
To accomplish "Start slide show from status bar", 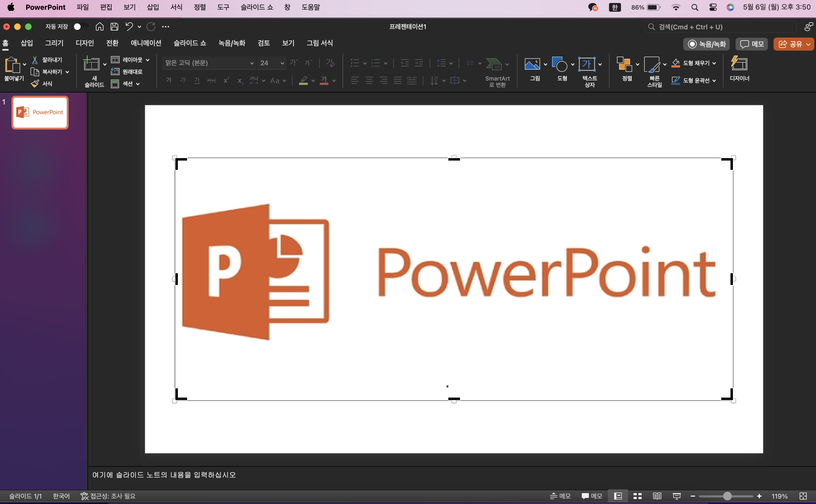I will (x=677, y=496).
